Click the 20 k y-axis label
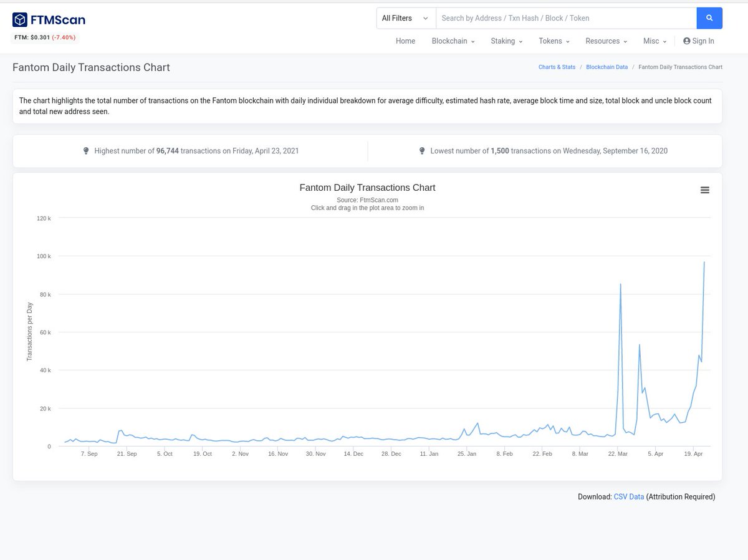This screenshot has width=748, height=560. pyautogui.click(x=46, y=408)
